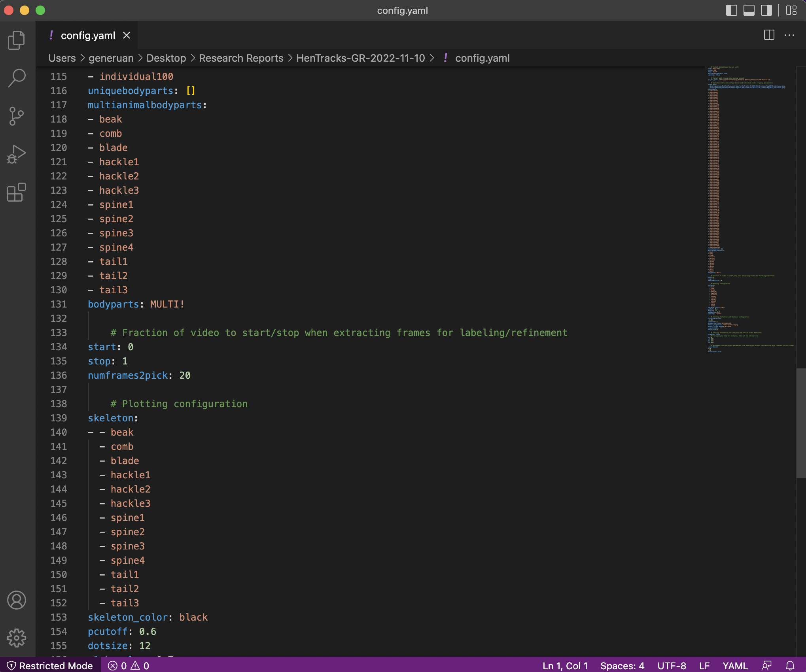Open the Manage settings gear

(16, 637)
